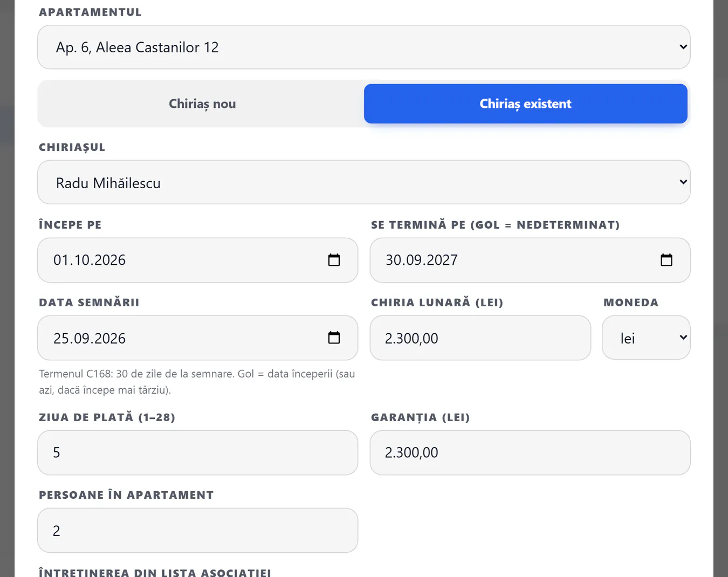Click the Persoane în apartament label

pyautogui.click(x=126, y=495)
